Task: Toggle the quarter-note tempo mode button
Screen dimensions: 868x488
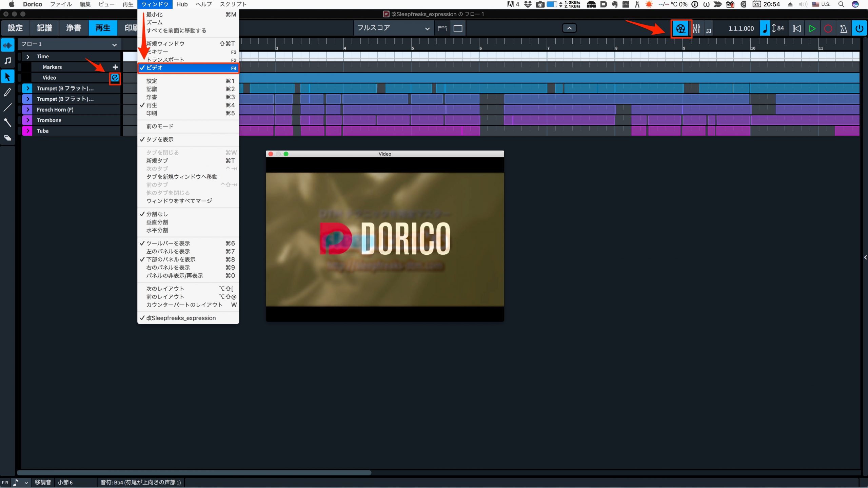Action: coord(765,28)
